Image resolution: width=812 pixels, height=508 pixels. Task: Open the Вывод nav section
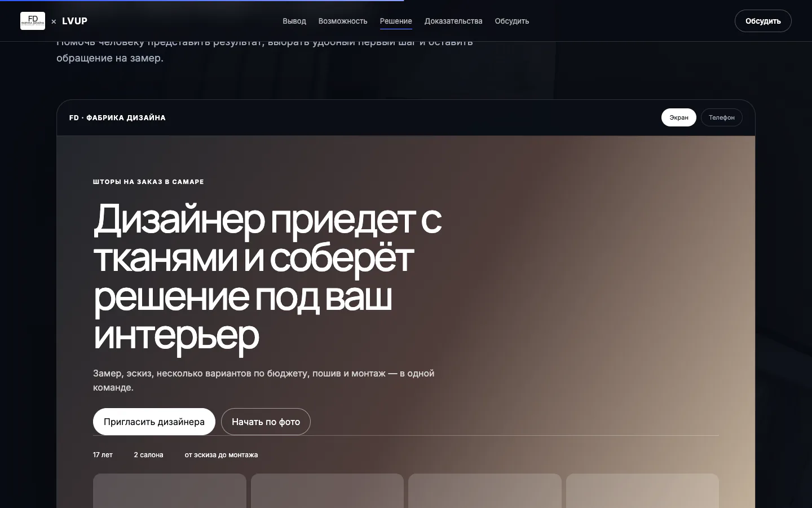click(294, 21)
